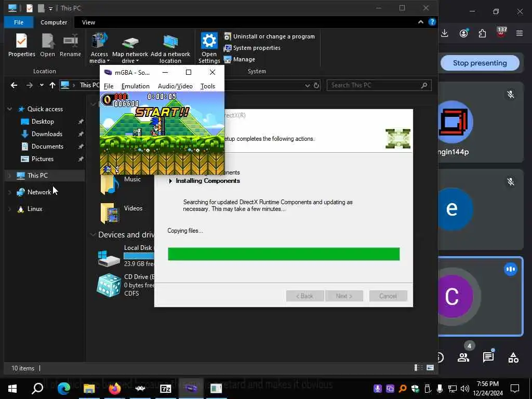The image size is (532, 399).
Task: Click the Local Disk free space bar
Action: (x=139, y=256)
